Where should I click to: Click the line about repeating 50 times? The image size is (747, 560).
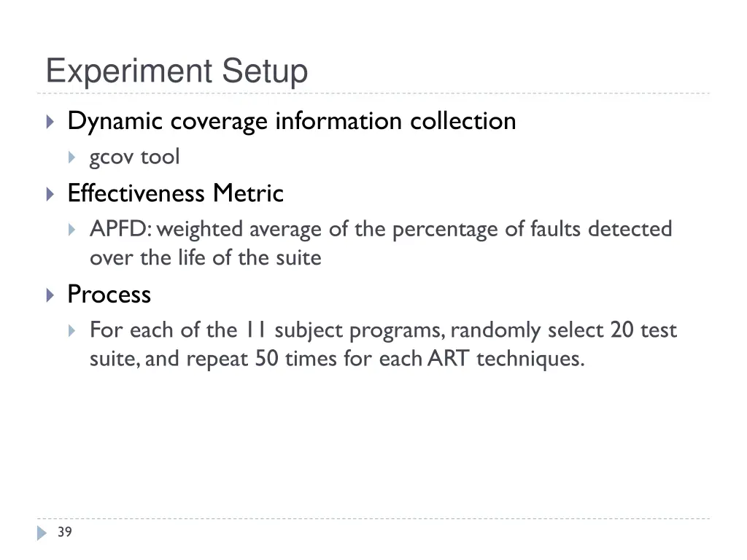(x=337, y=359)
